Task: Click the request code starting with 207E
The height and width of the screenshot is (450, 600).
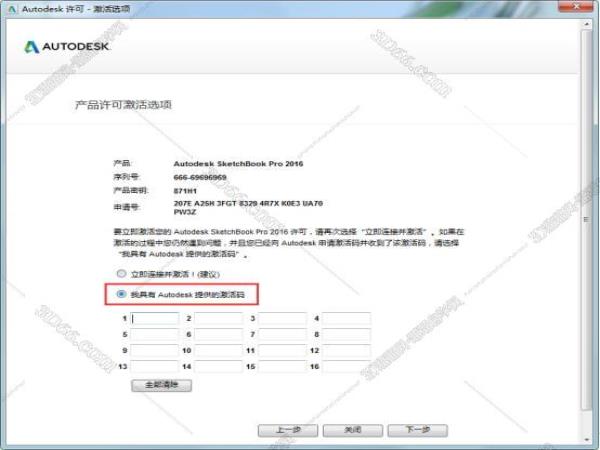Action: [248, 207]
